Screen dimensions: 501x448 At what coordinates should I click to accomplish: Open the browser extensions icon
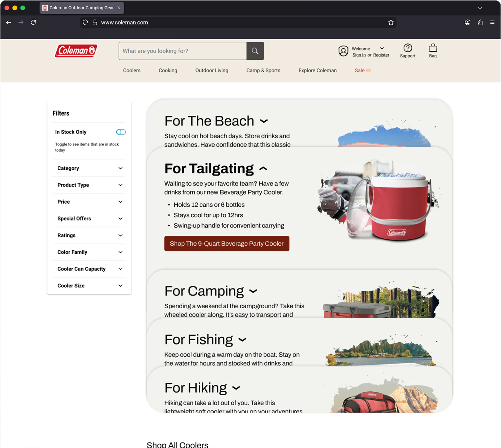coord(480,23)
